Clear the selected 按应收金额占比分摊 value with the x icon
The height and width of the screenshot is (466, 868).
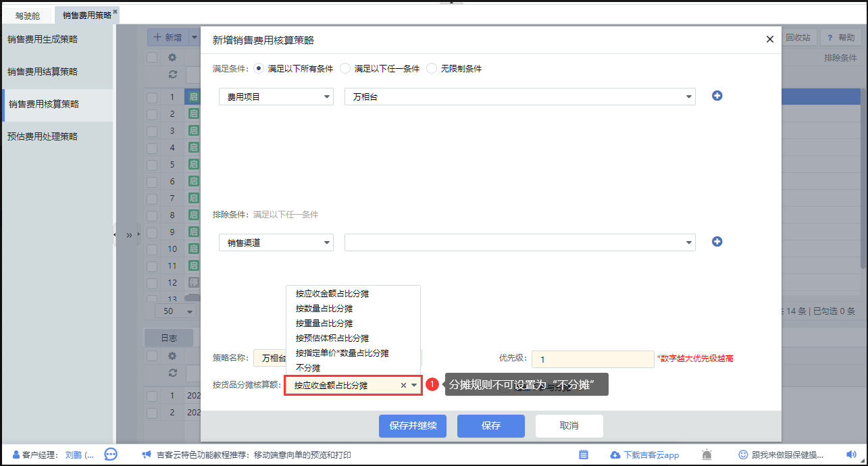tap(403, 386)
